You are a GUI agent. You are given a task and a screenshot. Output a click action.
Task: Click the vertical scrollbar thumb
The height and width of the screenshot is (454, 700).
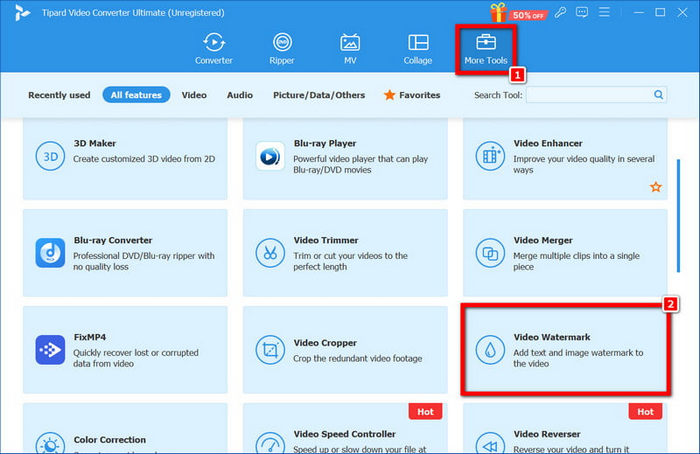click(x=678, y=216)
